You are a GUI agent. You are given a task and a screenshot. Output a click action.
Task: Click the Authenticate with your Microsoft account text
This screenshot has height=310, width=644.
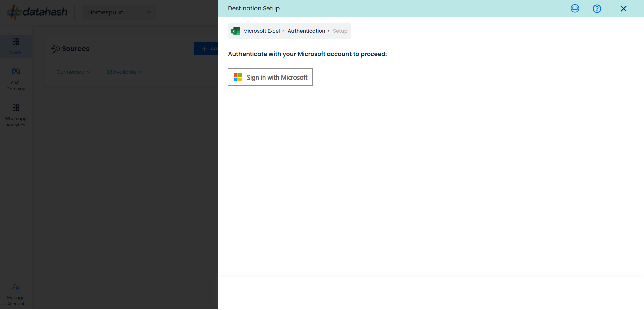click(x=308, y=54)
